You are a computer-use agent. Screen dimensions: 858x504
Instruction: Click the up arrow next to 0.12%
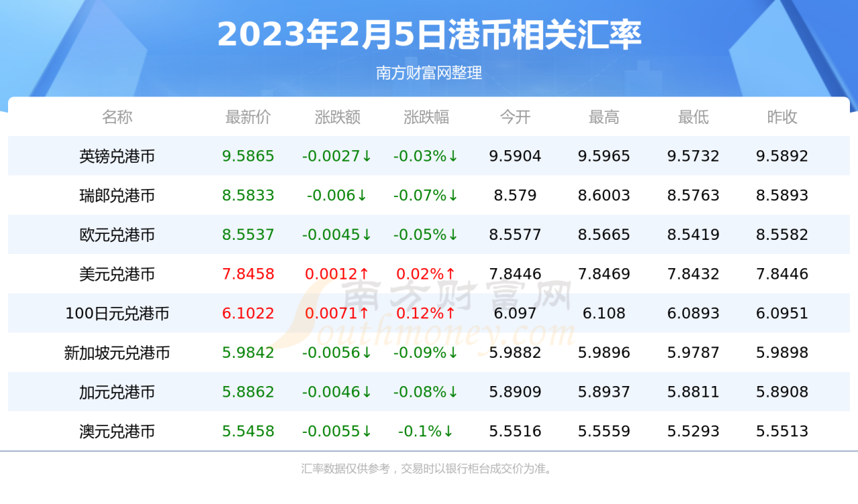coord(451,314)
